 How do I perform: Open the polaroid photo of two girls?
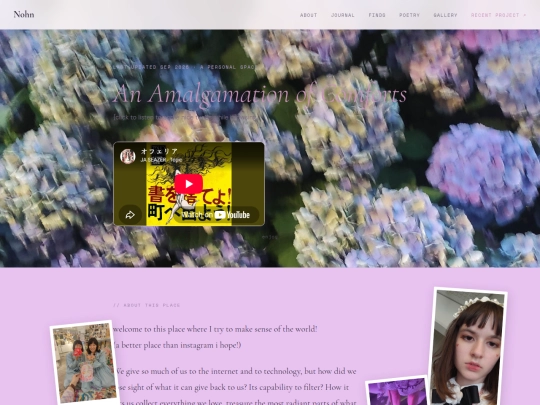84,362
